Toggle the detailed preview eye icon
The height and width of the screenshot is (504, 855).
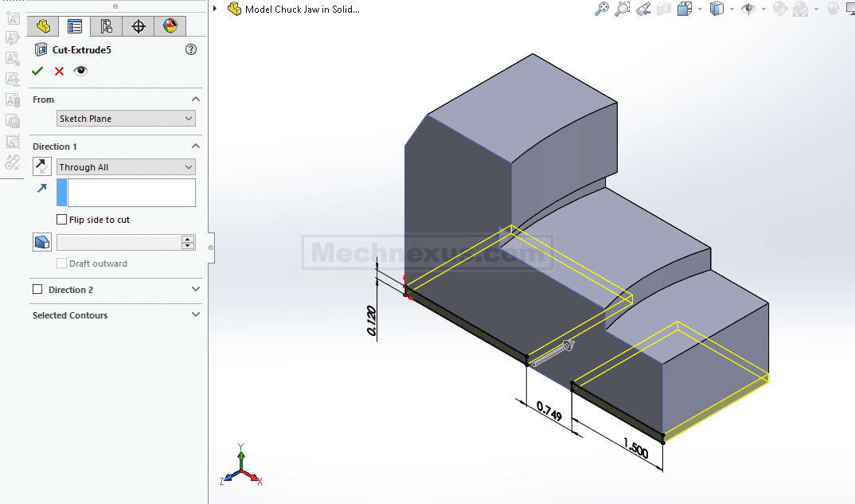(80, 71)
